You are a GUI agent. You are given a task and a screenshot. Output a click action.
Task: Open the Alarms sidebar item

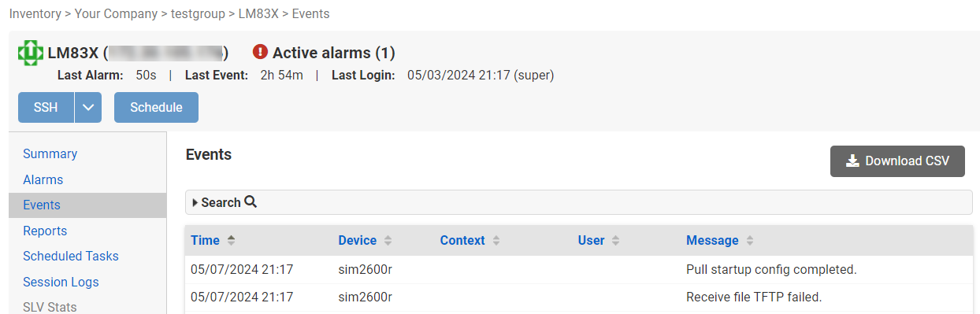point(43,179)
